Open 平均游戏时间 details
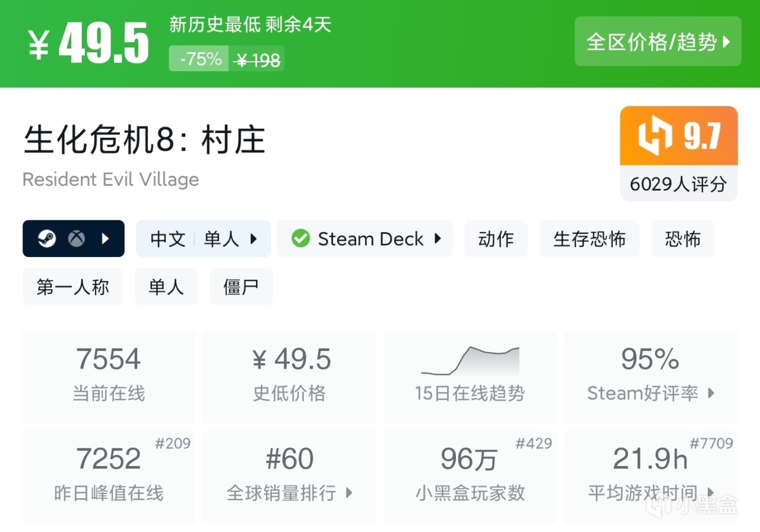Image resolution: width=760 pixels, height=532 pixels. coord(651,476)
